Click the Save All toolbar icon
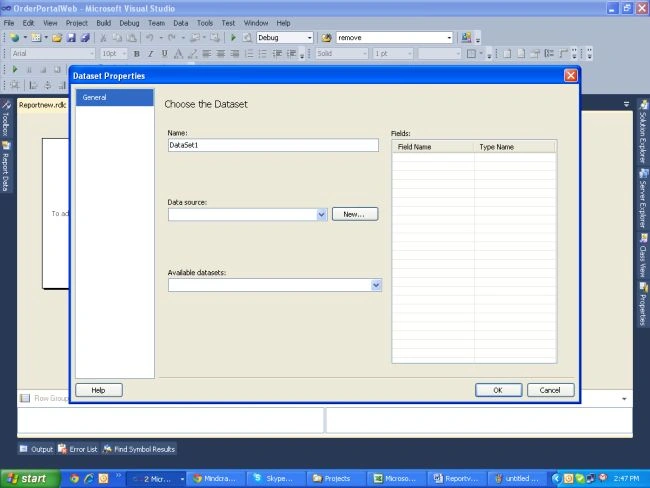The width and height of the screenshot is (650, 488). 85,38
